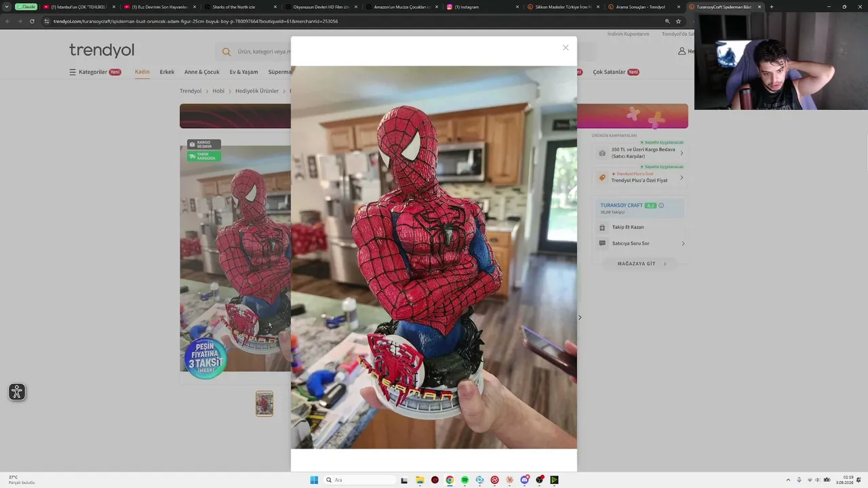The image size is (868, 488).
Task: Click the Windows taskbar search box
Action: [x=360, y=480]
